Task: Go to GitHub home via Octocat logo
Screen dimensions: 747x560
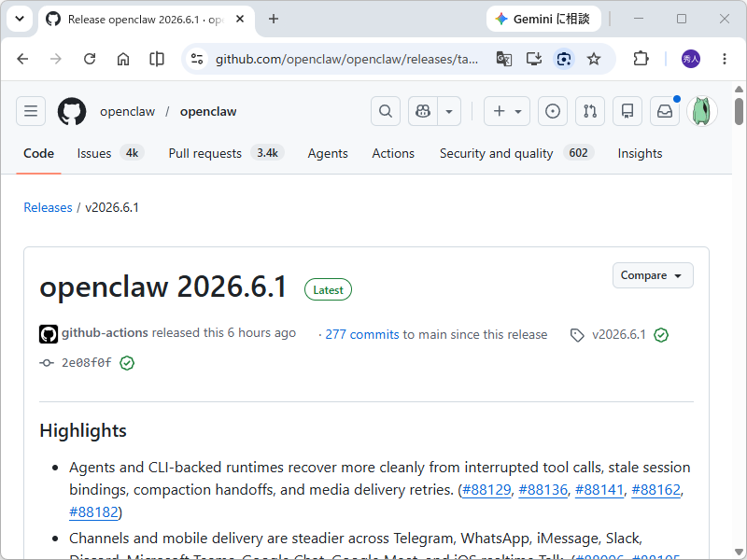Action: click(72, 111)
